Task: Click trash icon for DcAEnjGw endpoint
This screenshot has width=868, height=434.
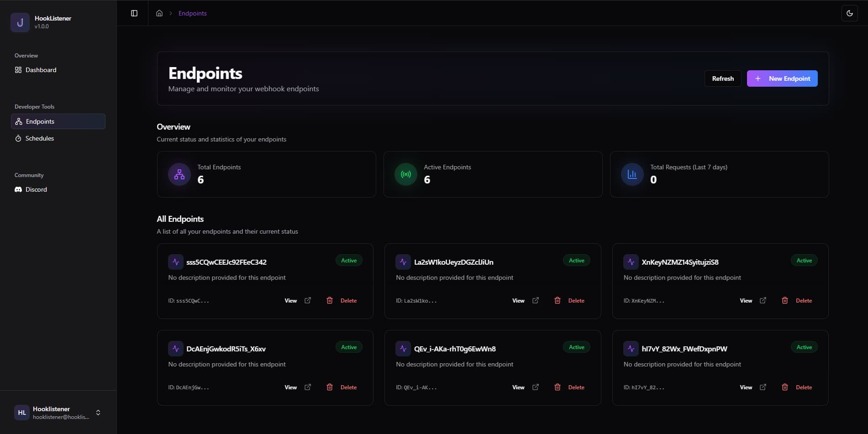Action: [330, 387]
